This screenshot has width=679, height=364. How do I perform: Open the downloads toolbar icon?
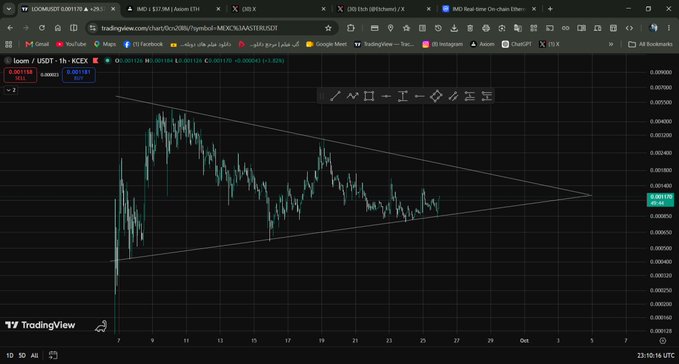click(x=454, y=28)
